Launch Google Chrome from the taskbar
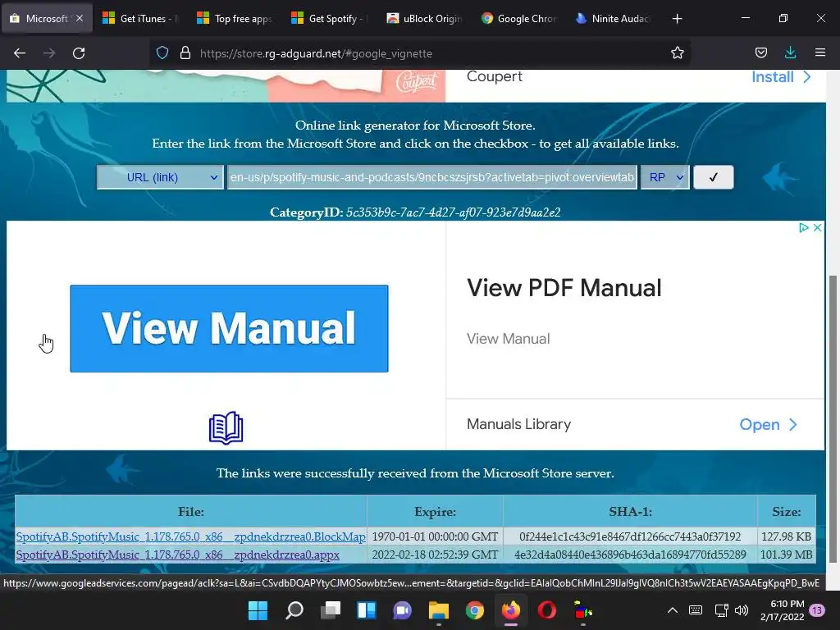This screenshot has width=840, height=630. pyautogui.click(x=475, y=610)
